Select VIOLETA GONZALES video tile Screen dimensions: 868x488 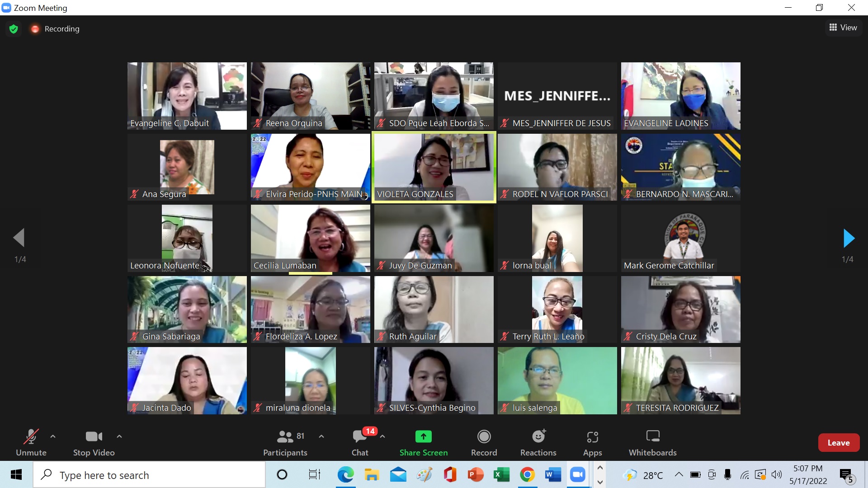(434, 167)
